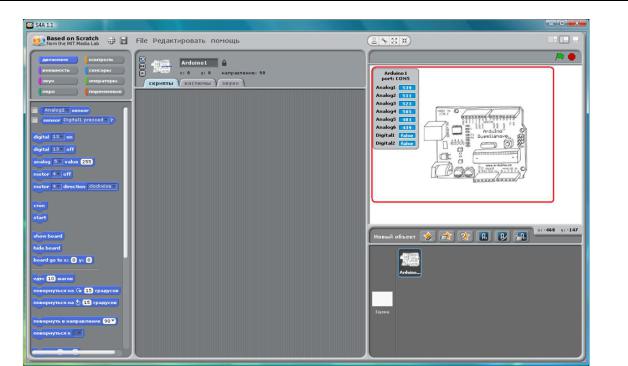Image resolution: width=628 pixels, height=366 pixels.
Task: Toggle checkbox for Analog1 sensor block
Action: tap(35, 110)
